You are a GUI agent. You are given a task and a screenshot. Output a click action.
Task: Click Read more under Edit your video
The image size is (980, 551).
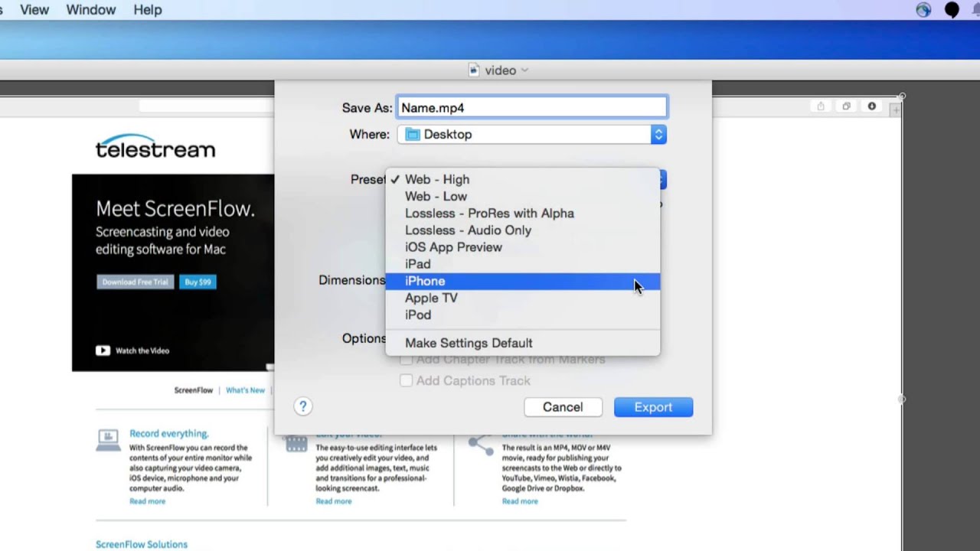[334, 501]
